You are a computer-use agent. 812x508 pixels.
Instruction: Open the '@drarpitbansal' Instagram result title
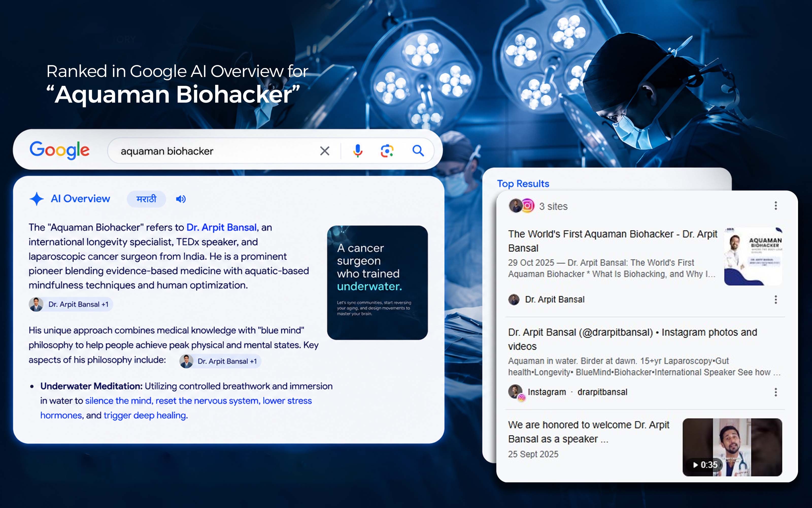[633, 339]
